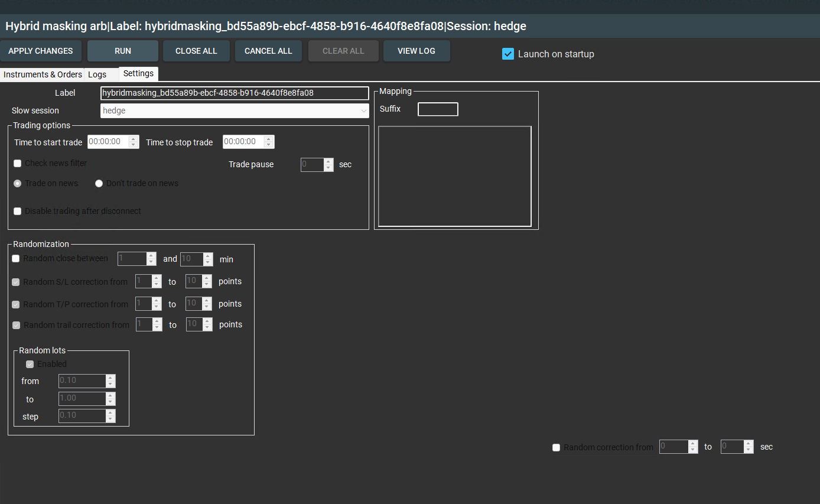The width and height of the screenshot is (820, 504).
Task: Click the CLOSE ALL button
Action: pos(196,51)
